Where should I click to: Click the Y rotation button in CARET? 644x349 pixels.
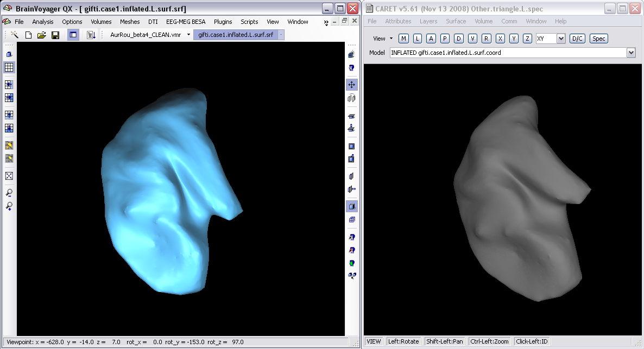(514, 39)
